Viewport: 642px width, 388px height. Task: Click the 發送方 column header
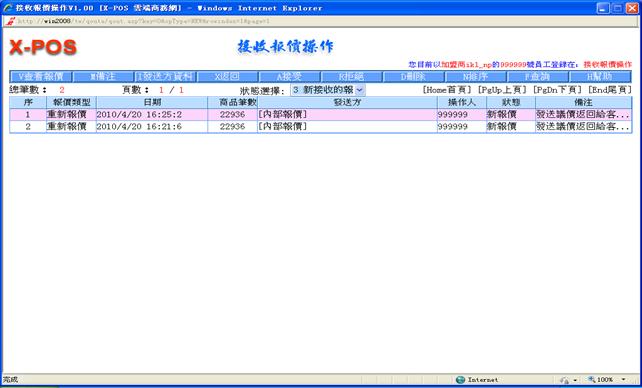pyautogui.click(x=347, y=102)
